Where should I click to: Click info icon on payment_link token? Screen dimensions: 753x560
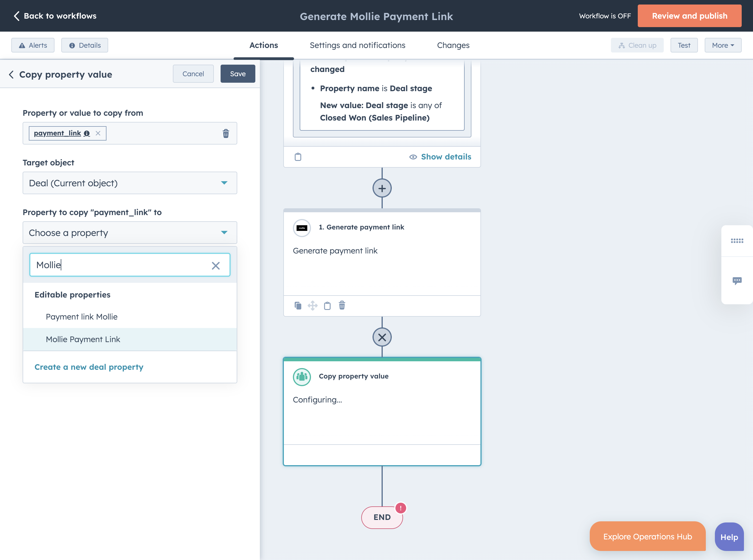87,133
